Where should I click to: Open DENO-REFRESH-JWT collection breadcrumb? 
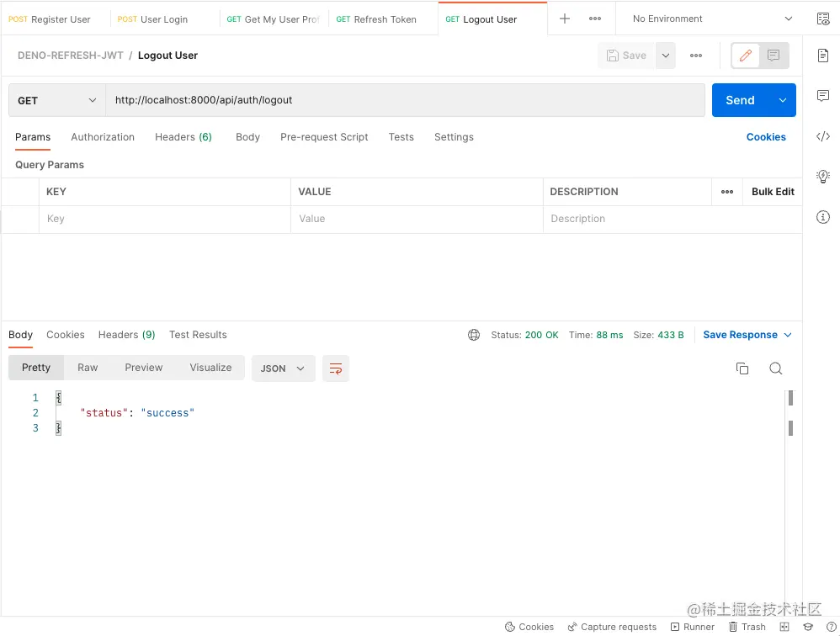tap(70, 56)
